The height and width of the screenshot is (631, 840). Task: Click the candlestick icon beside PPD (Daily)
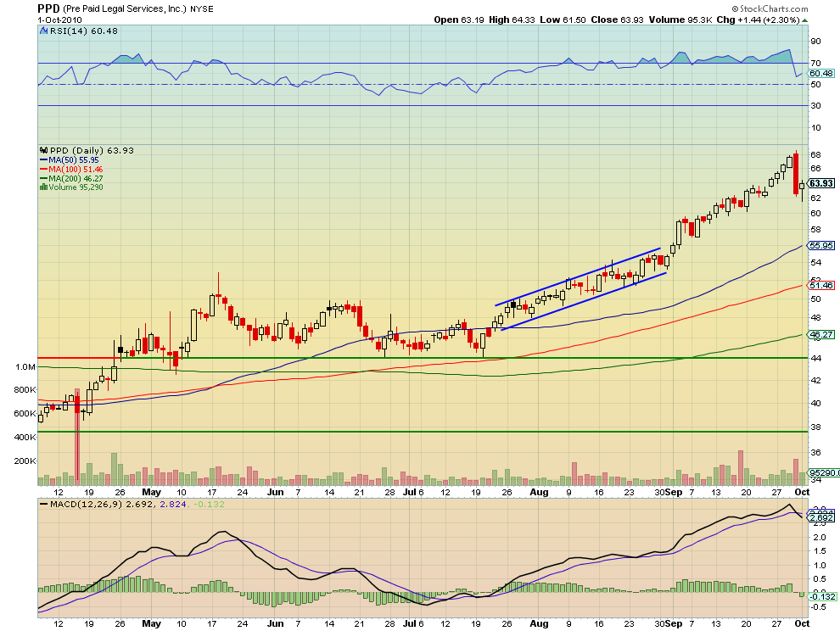click(44, 150)
